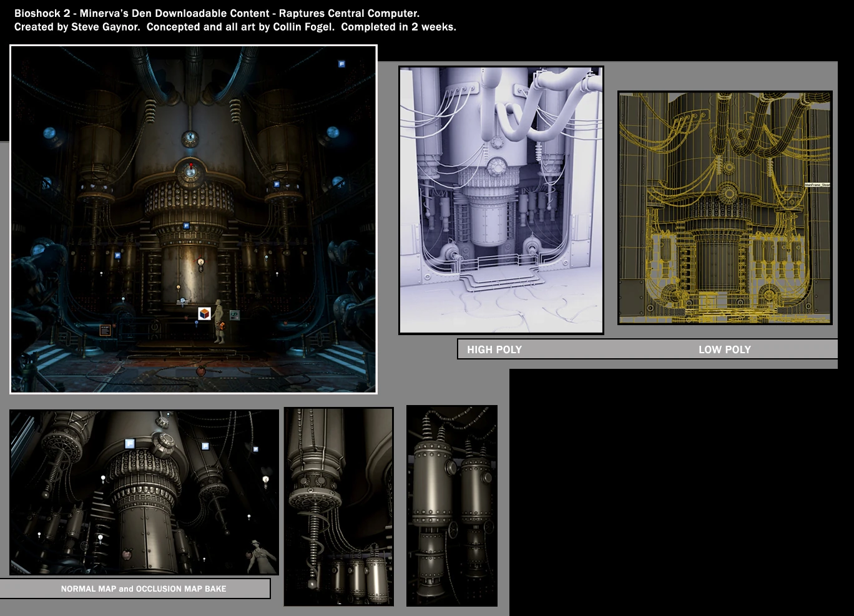The image size is (854, 616).
Task: Click the orange sign at the main render's lower left
Action: (105, 330)
